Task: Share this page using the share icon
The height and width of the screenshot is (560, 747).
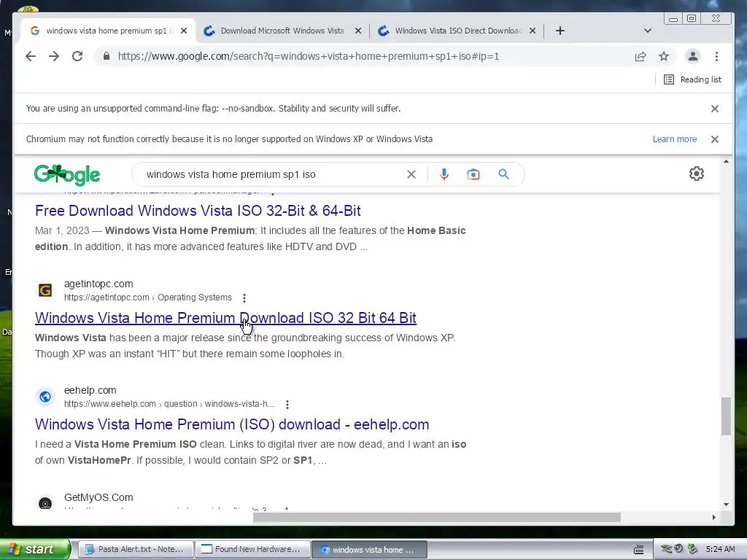Action: coord(640,56)
